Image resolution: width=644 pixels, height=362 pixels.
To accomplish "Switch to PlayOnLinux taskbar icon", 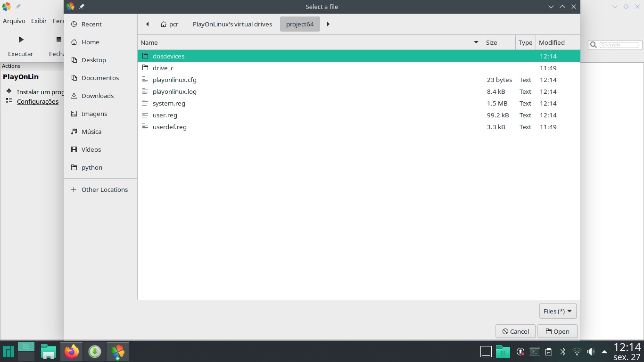I will click(x=117, y=352).
